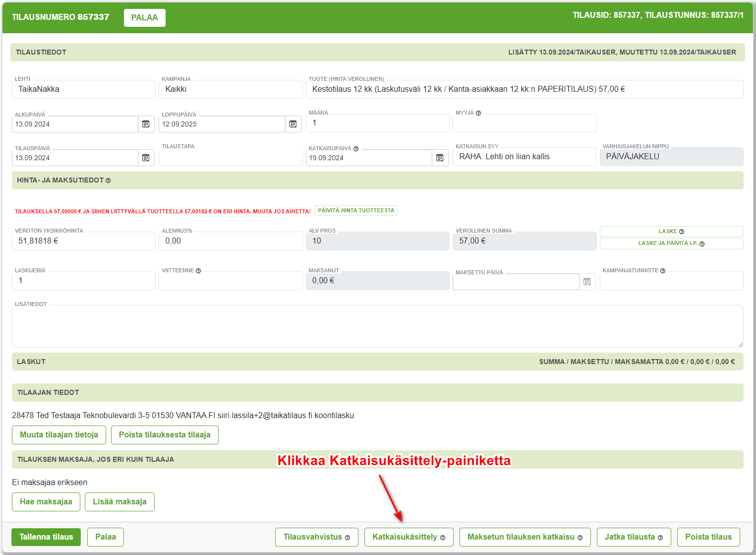
Task: Click Muuta tilaajan tietoja button
Action: (59, 435)
